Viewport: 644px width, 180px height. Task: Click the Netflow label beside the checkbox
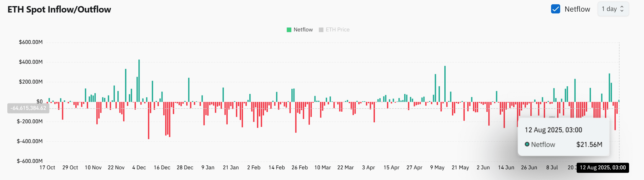[x=577, y=9]
